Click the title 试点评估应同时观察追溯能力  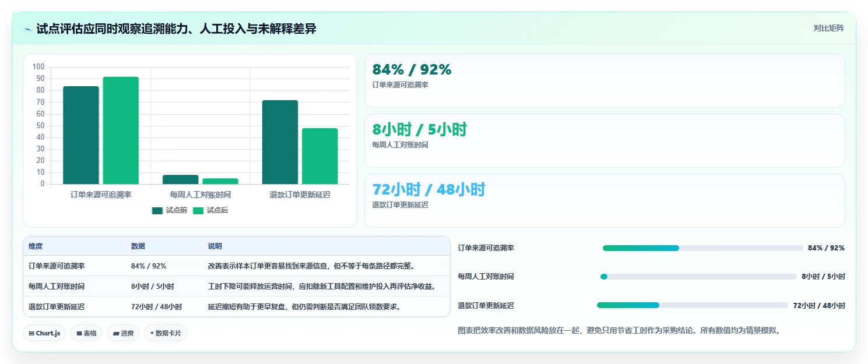click(x=176, y=29)
